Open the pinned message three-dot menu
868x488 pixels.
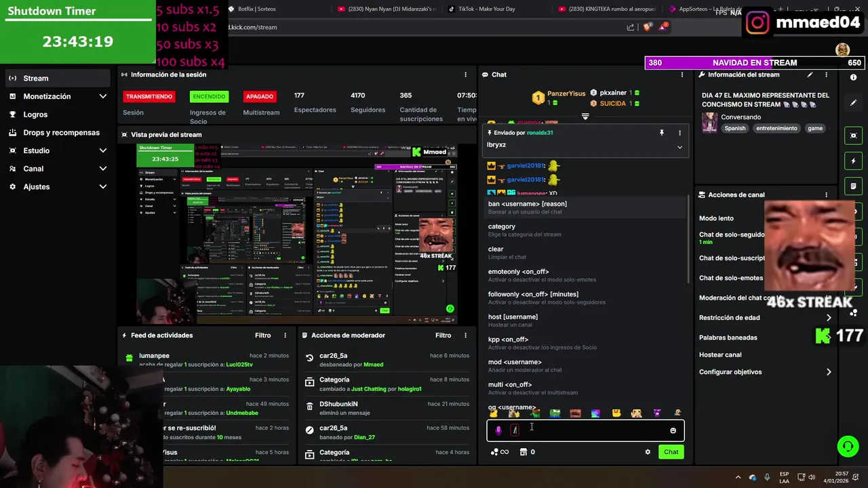click(x=679, y=133)
